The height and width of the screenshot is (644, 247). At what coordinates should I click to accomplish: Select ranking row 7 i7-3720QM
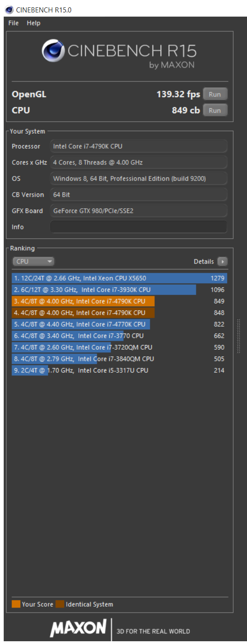119,347
